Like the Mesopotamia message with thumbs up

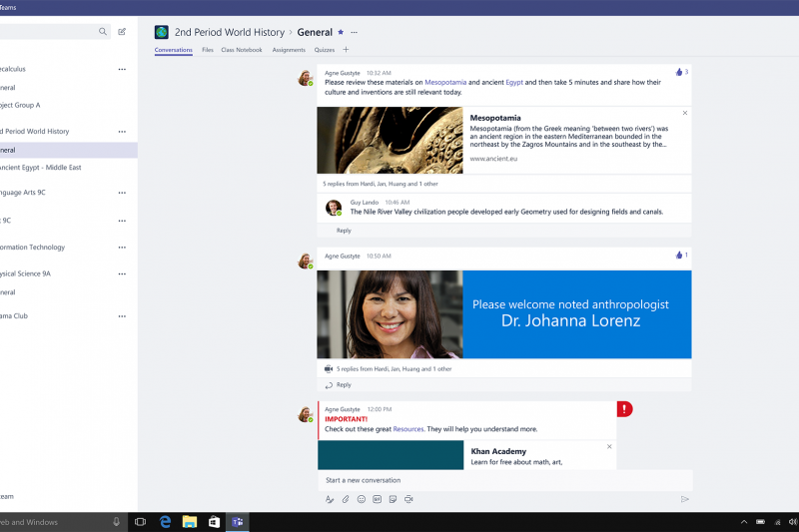click(x=679, y=73)
